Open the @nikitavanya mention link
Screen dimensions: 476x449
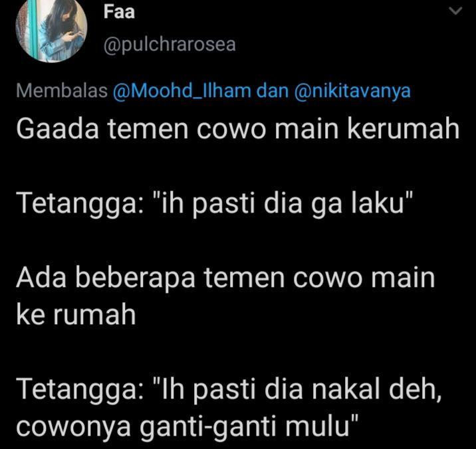pos(352,91)
